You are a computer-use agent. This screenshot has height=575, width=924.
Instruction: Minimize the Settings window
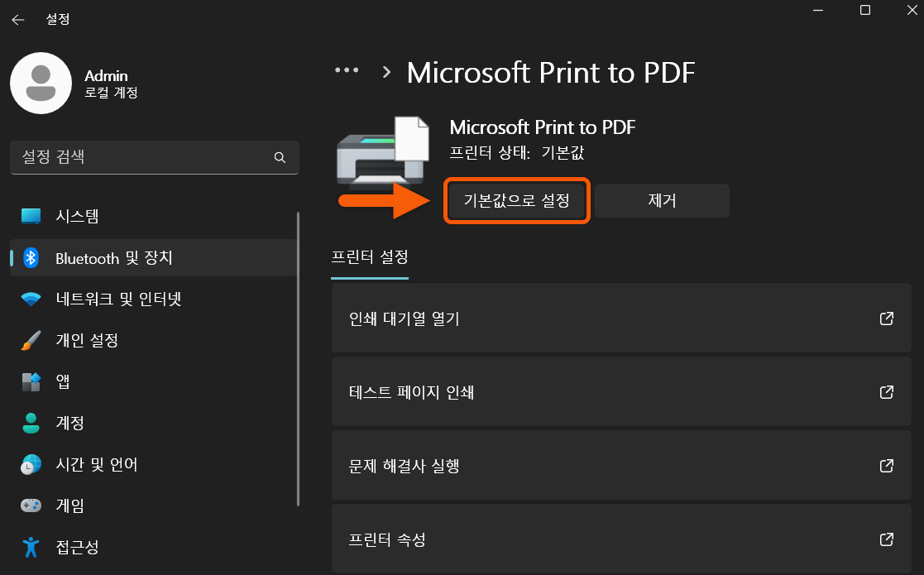pyautogui.click(x=818, y=10)
